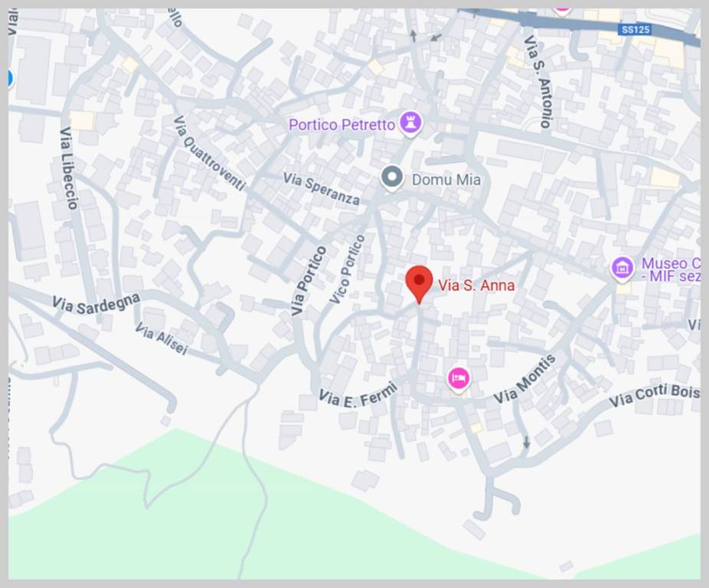Click the SS125 blue road shield

[635, 30]
